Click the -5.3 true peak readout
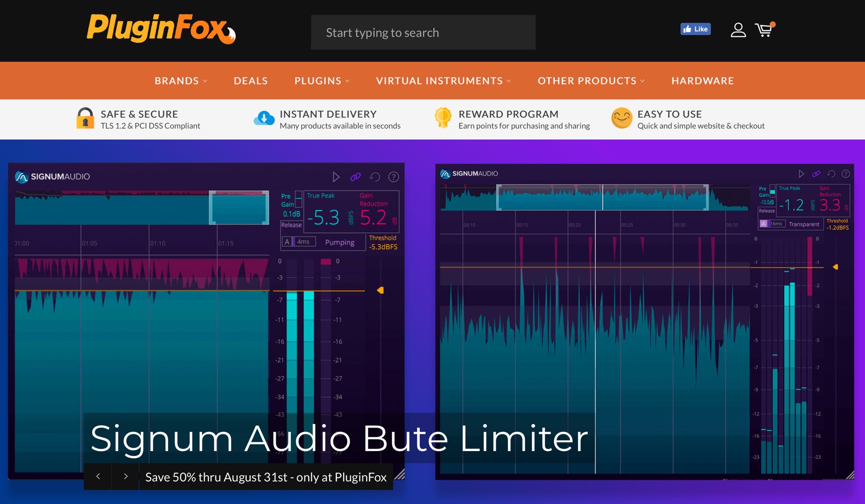The height and width of the screenshot is (504, 865). [323, 217]
